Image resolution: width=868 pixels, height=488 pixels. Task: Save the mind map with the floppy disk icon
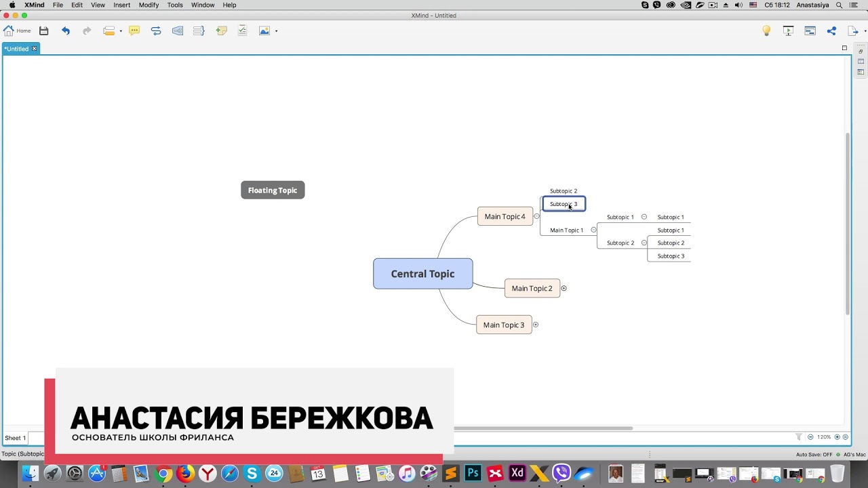point(44,30)
